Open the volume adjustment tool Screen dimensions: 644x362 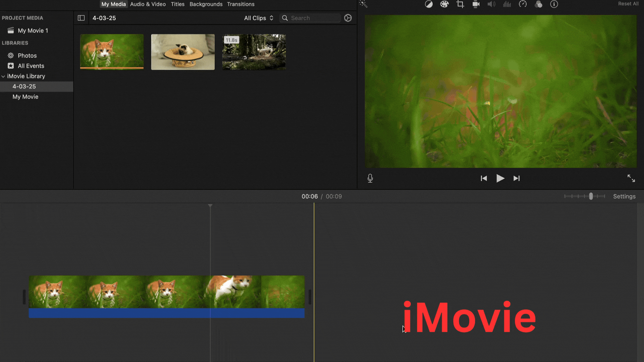point(491,4)
